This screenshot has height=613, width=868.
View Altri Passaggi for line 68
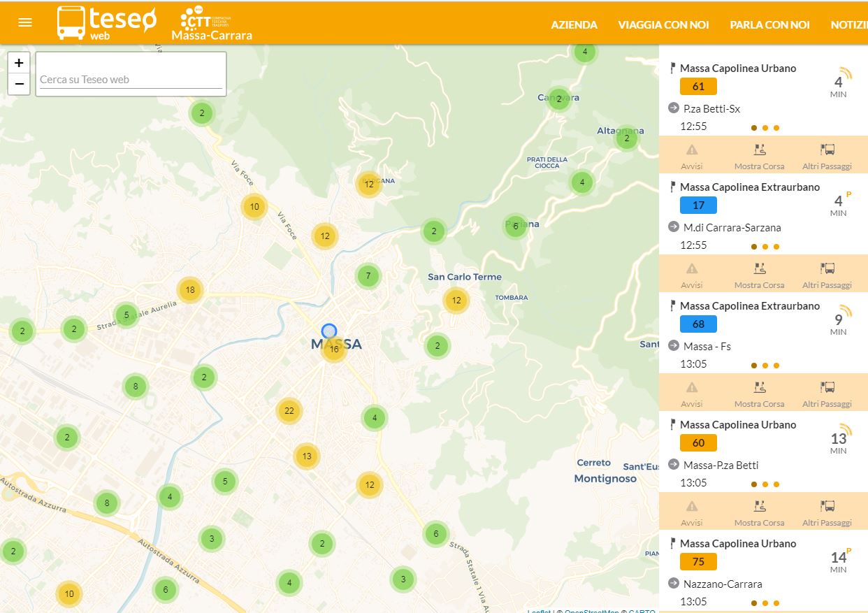tap(827, 394)
